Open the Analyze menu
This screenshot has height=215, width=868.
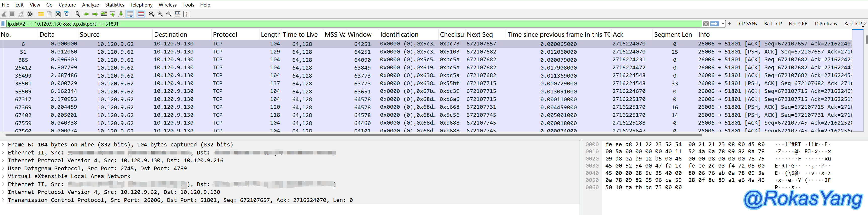[90, 5]
